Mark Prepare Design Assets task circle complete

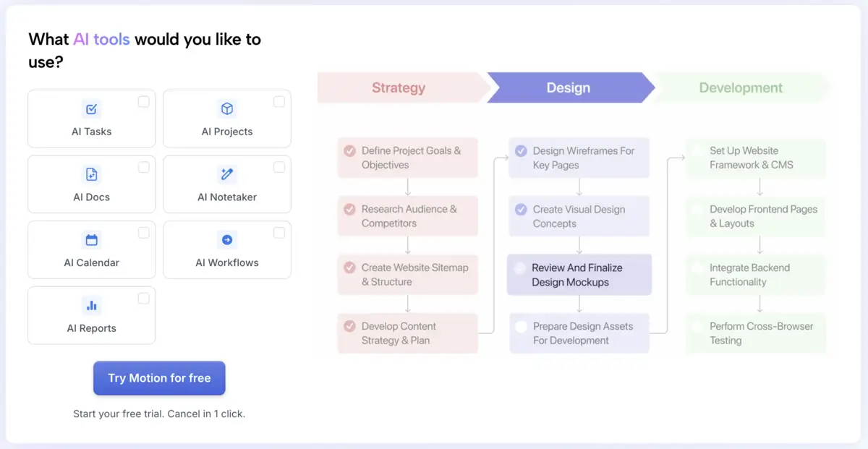pos(521,327)
